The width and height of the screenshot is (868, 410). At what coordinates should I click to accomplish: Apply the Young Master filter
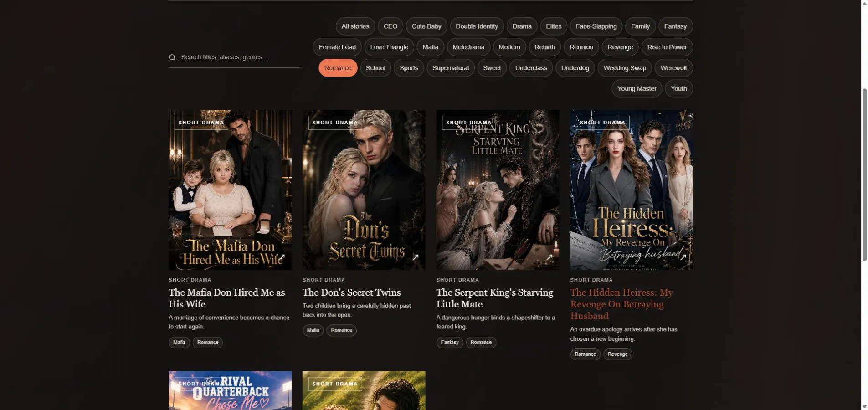(637, 89)
